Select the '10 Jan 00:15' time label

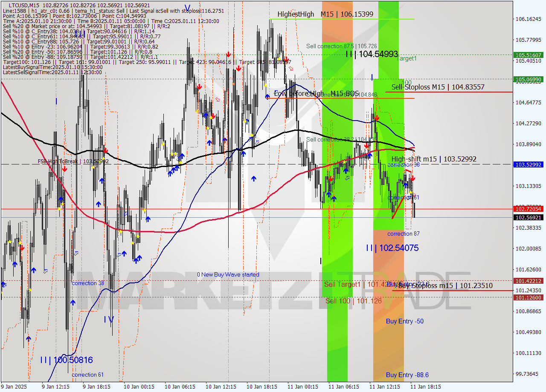[x=139, y=387]
